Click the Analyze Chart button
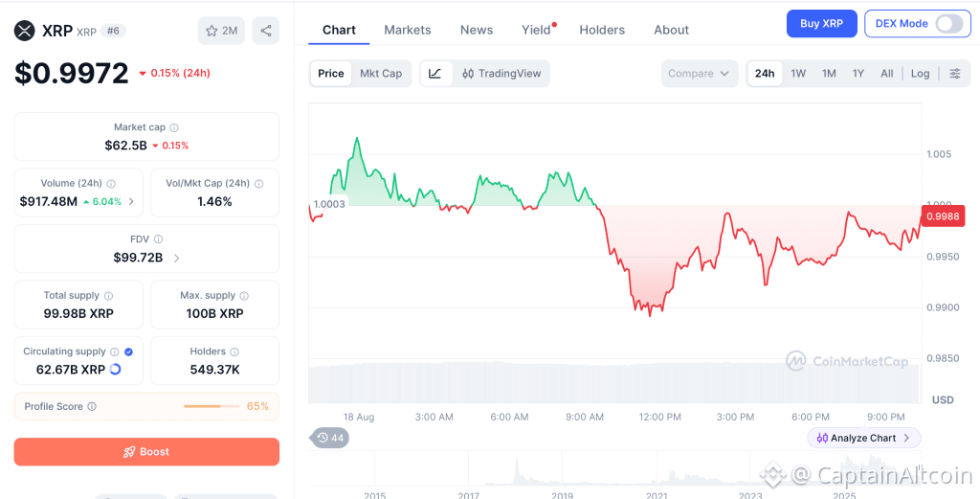The height and width of the screenshot is (499, 980). [864, 438]
